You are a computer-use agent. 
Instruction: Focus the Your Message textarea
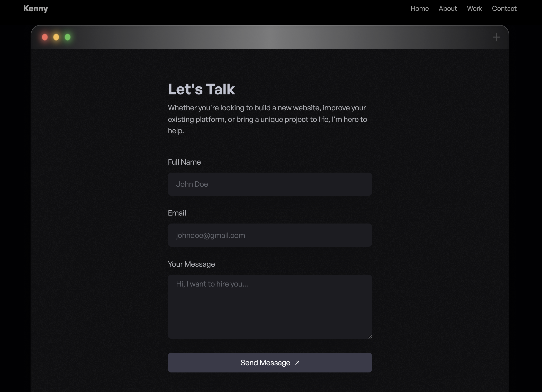(270, 307)
